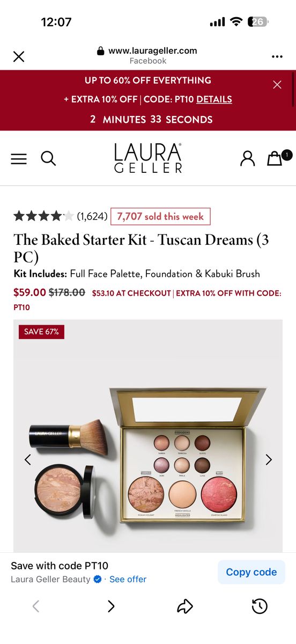
Task: Open the See offer link
Action: tap(128, 580)
